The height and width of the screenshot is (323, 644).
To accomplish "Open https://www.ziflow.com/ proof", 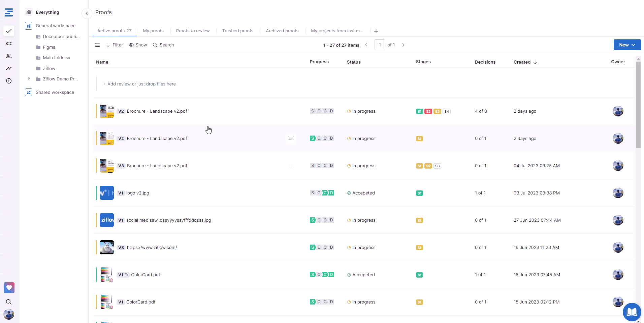I will [x=152, y=247].
